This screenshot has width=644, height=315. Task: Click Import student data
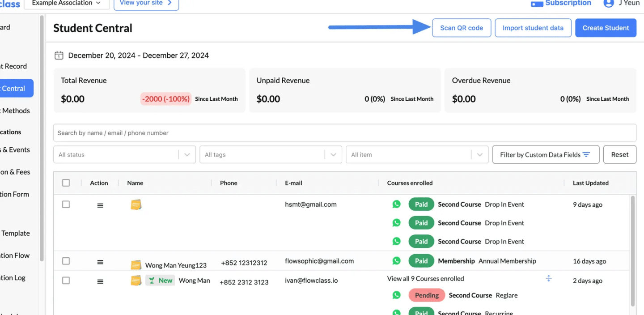pyautogui.click(x=533, y=28)
